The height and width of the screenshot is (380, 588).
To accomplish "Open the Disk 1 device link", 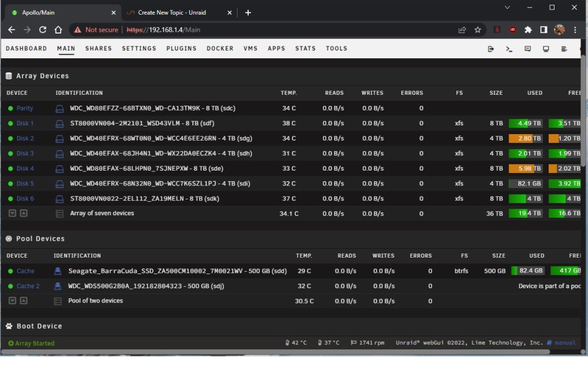I will point(25,124).
